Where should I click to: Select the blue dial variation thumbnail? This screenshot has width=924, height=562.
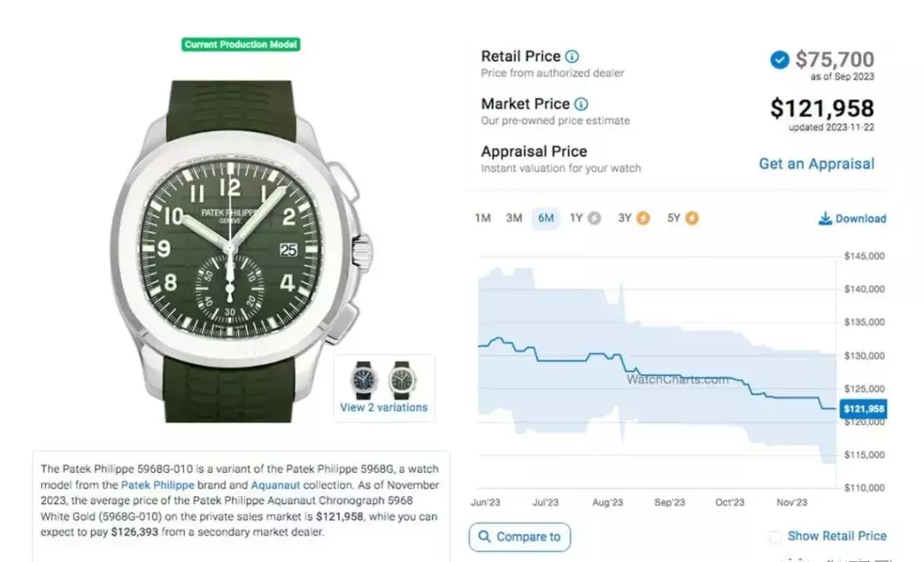[364, 380]
